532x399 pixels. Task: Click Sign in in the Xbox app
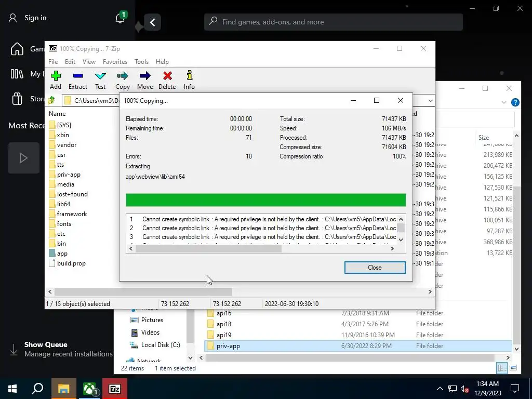click(x=35, y=18)
